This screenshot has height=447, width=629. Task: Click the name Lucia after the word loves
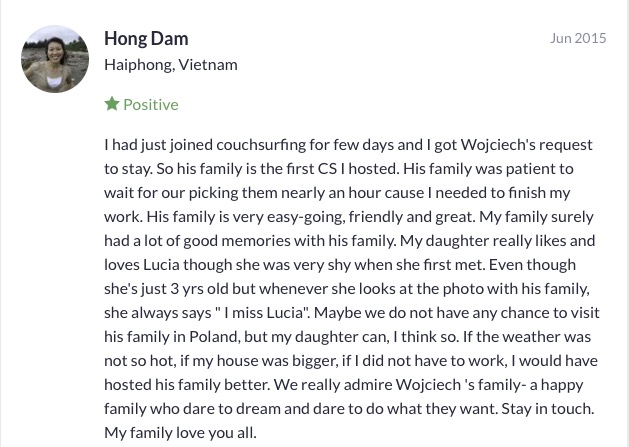coord(162,265)
